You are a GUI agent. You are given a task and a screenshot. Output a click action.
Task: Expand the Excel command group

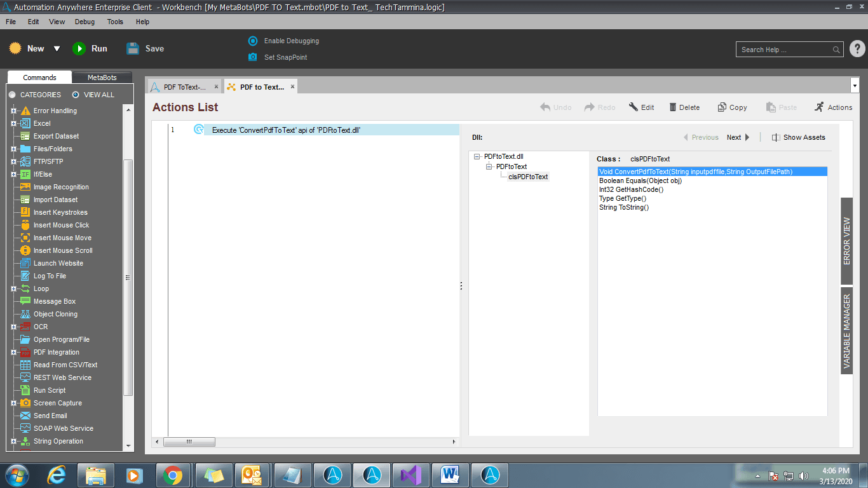[x=13, y=123]
